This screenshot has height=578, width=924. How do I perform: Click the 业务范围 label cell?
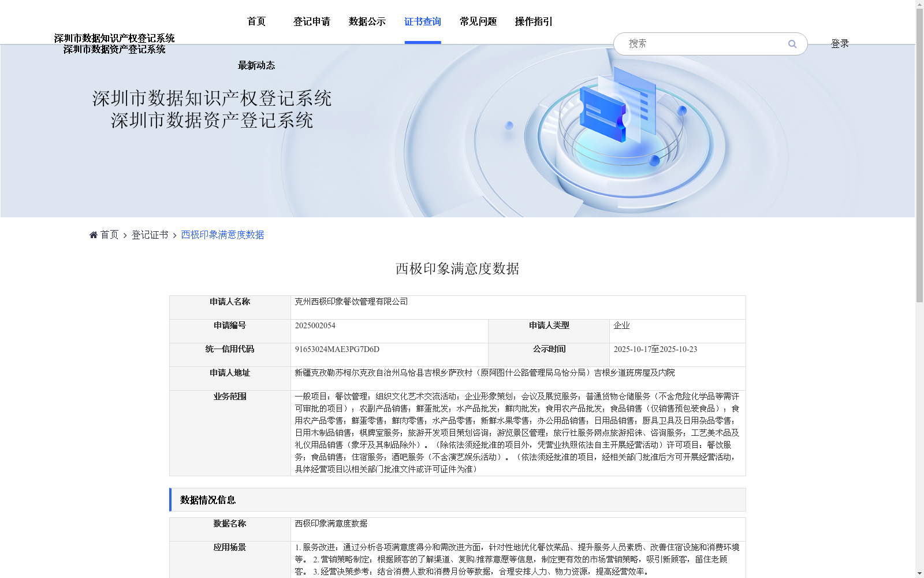point(230,433)
